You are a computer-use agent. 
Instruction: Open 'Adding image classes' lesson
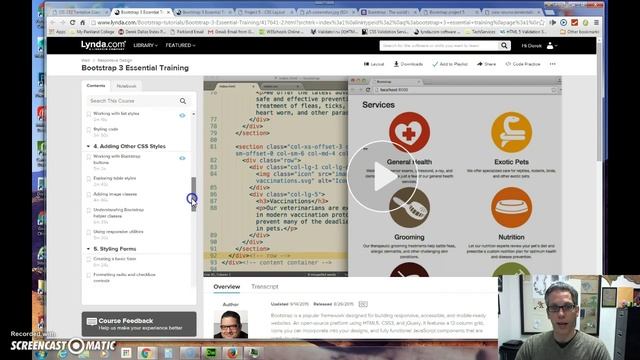coord(115,194)
